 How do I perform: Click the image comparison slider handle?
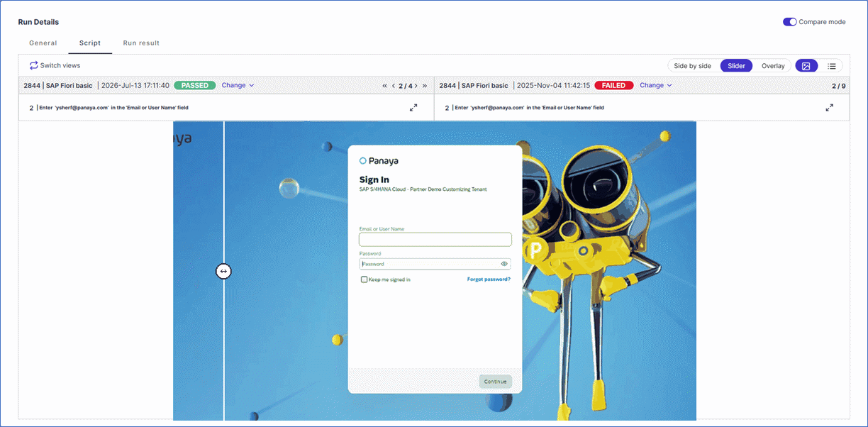[223, 271]
